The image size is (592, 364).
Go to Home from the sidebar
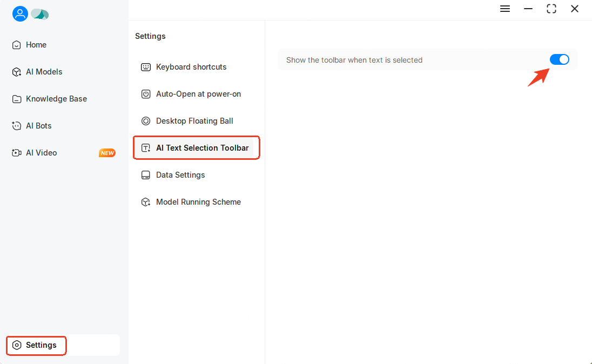(36, 44)
